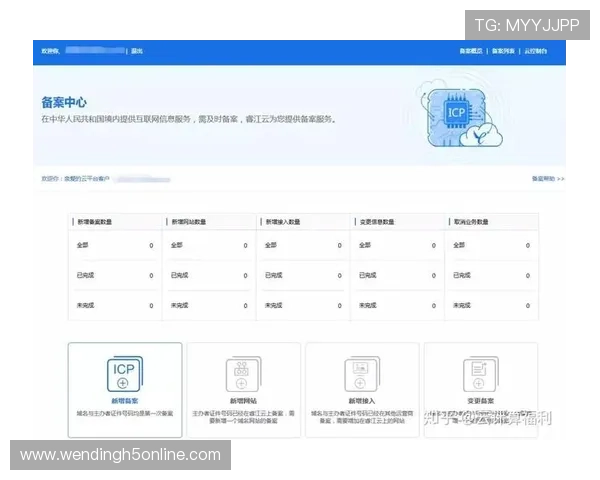Click the 新增备案 card description text
Screen dimensions: 600x480
point(125,413)
